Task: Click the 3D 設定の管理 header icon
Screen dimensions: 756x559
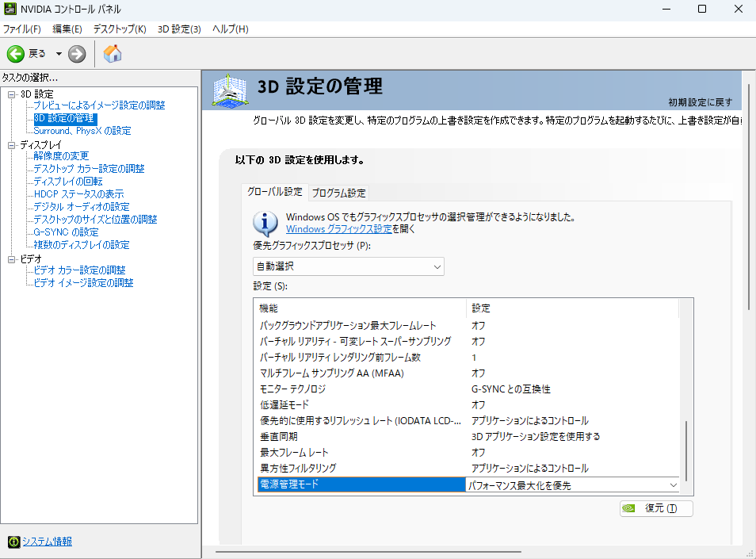Action: (230, 90)
